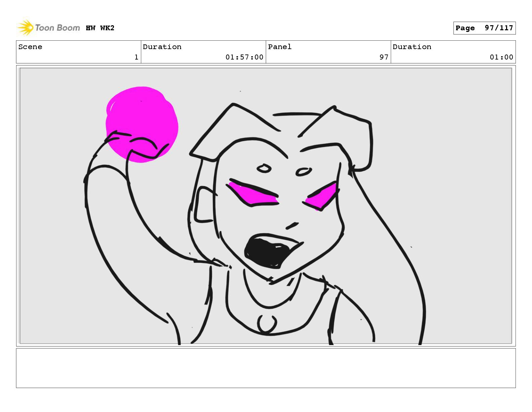This screenshot has height=412, width=532.
Task: Select the 'HW WK2' project title text
Action: coord(100,28)
